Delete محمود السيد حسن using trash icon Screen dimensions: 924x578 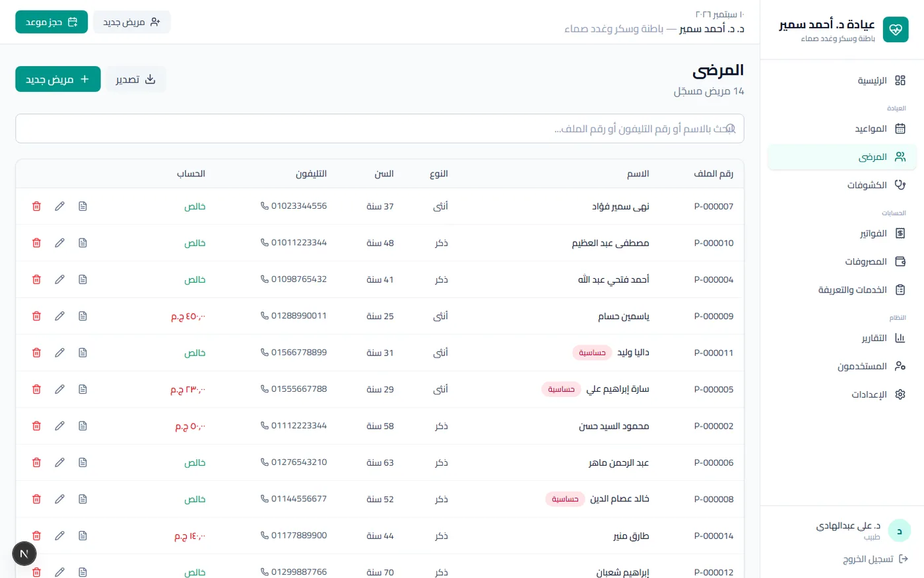coord(36,426)
